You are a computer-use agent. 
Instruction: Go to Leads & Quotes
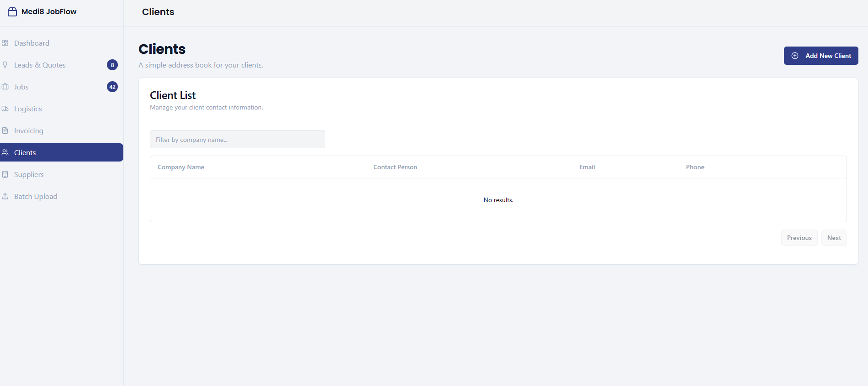click(62, 65)
